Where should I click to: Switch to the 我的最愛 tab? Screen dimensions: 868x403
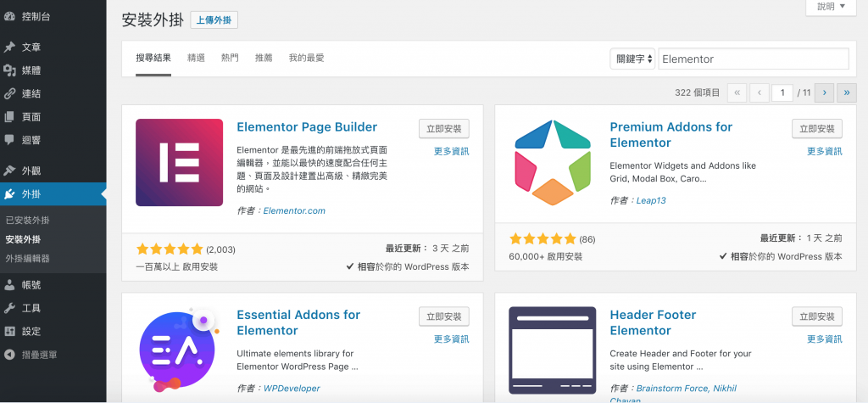tap(306, 58)
